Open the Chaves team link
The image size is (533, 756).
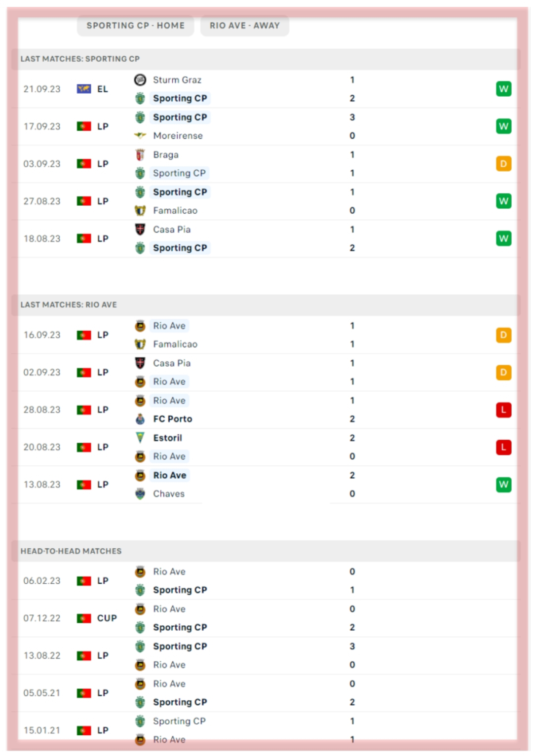coord(169,493)
